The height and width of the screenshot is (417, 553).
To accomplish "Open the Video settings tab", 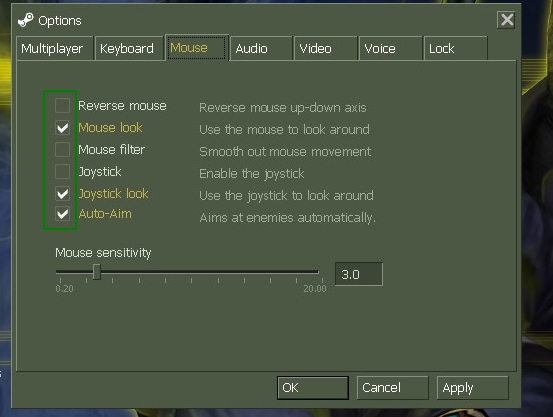I will click(326, 48).
